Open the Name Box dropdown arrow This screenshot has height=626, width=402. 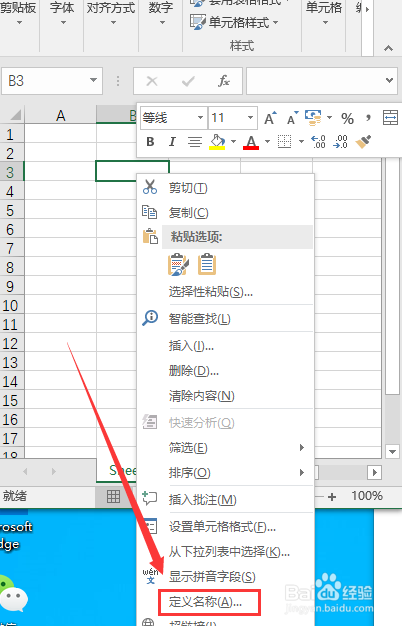(x=93, y=80)
